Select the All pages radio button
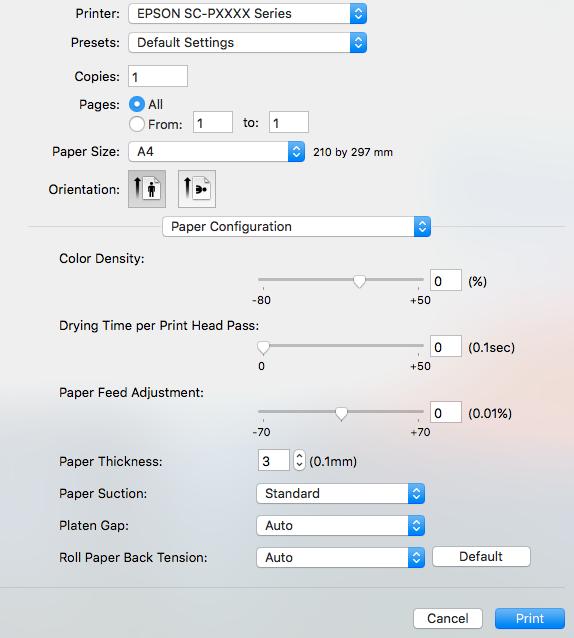 pyautogui.click(x=137, y=104)
